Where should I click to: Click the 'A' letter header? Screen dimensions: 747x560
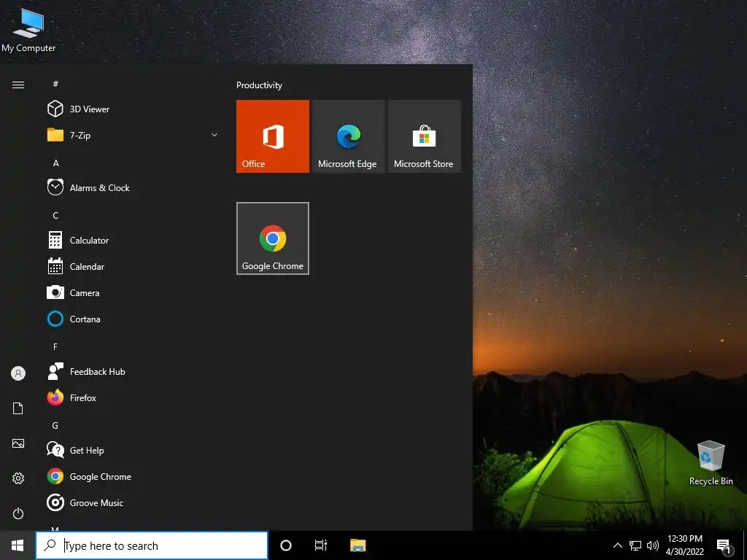tap(55, 163)
